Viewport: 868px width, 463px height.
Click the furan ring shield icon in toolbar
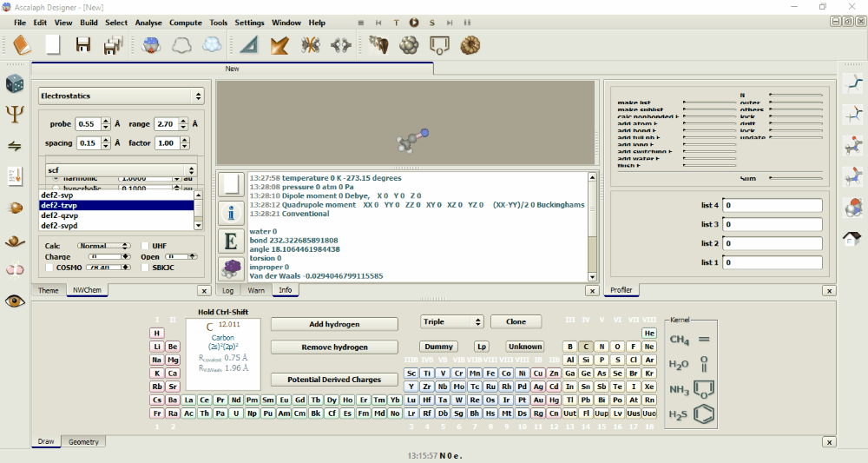coord(439,45)
